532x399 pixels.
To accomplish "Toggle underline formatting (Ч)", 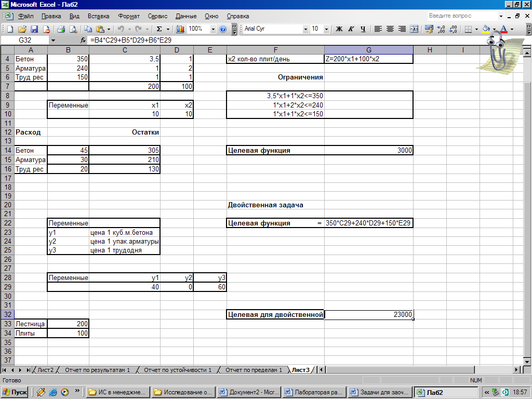I will 363,29.
